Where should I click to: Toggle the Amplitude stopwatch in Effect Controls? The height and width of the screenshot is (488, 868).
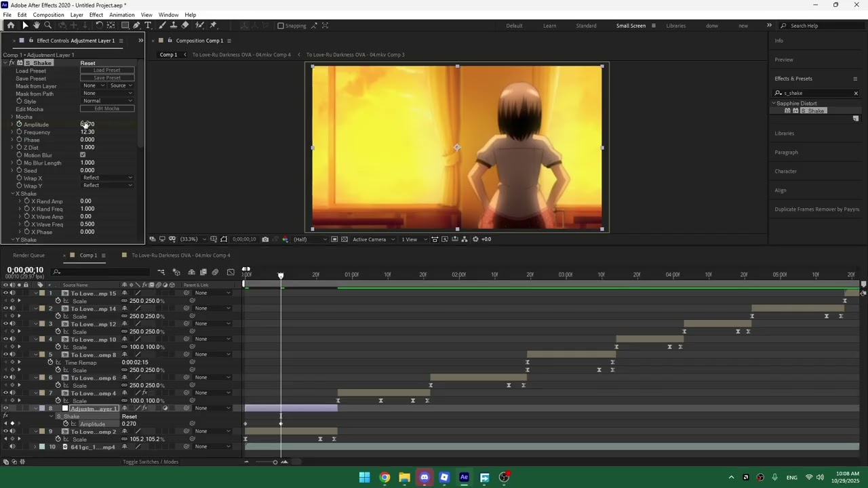coord(20,125)
